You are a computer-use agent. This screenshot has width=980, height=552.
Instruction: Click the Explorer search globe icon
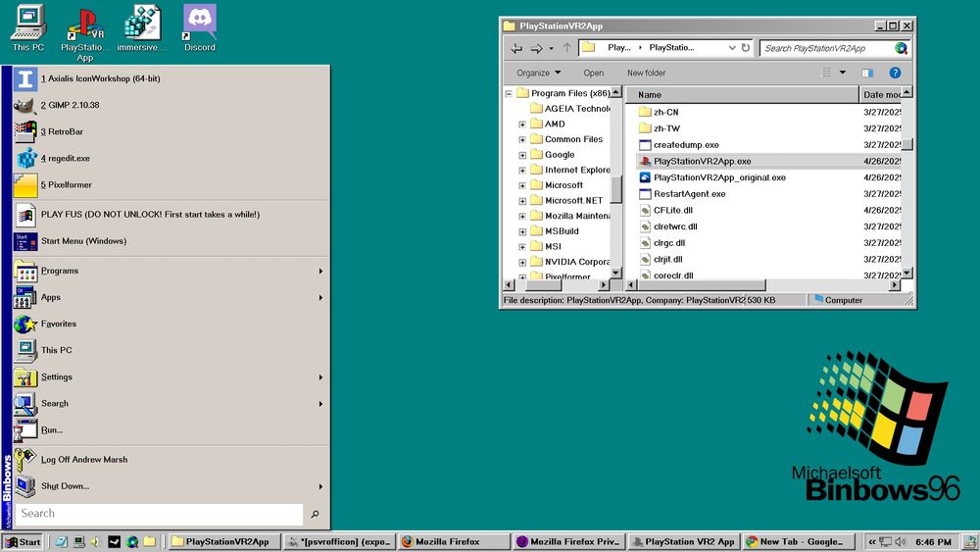pos(901,48)
